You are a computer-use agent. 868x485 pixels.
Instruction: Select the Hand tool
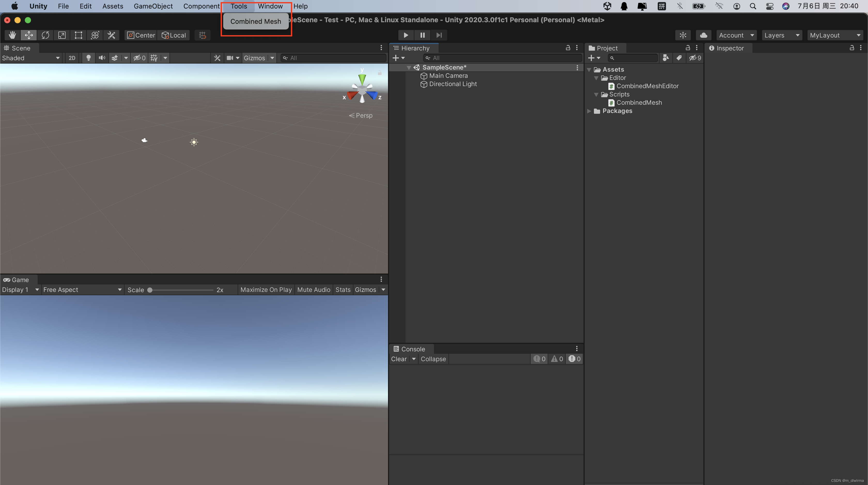tap(12, 35)
